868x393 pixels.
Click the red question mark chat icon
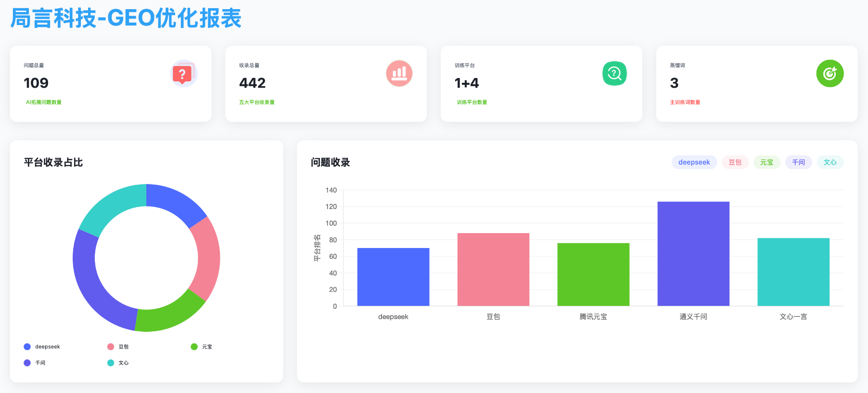tap(183, 74)
